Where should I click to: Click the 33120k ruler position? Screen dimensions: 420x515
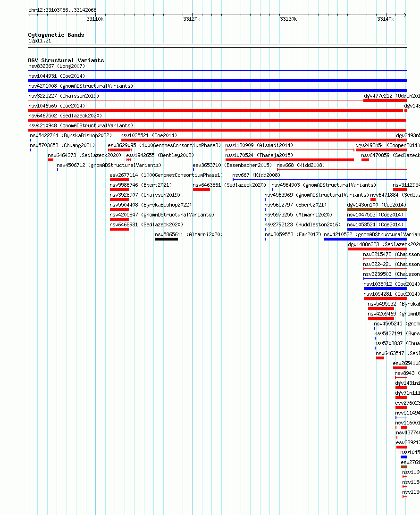tap(192, 19)
